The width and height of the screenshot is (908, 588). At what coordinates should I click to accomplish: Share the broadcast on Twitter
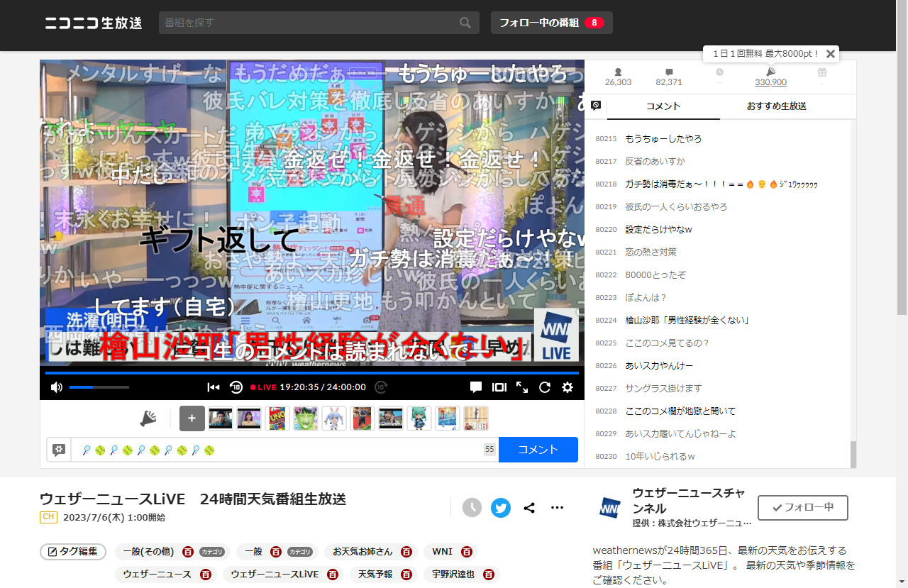(x=501, y=508)
